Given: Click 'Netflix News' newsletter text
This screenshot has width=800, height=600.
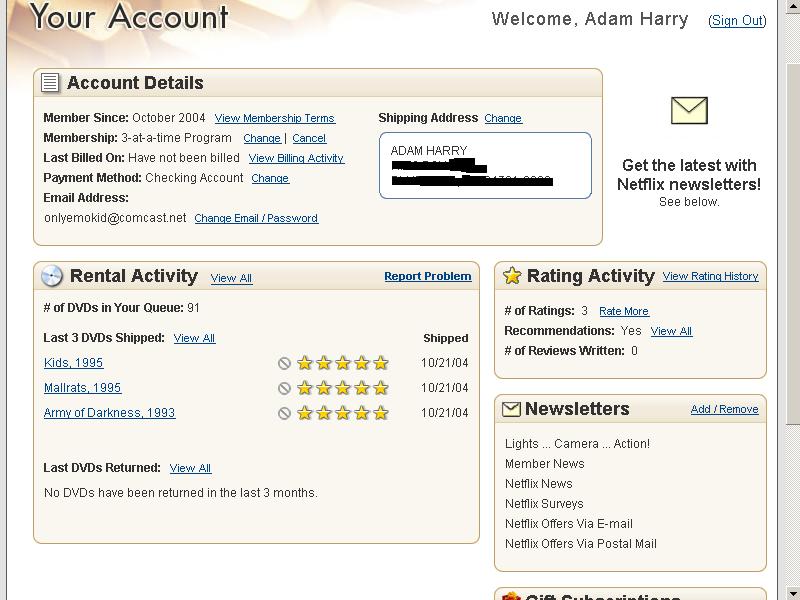Looking at the screenshot, I should [539, 484].
